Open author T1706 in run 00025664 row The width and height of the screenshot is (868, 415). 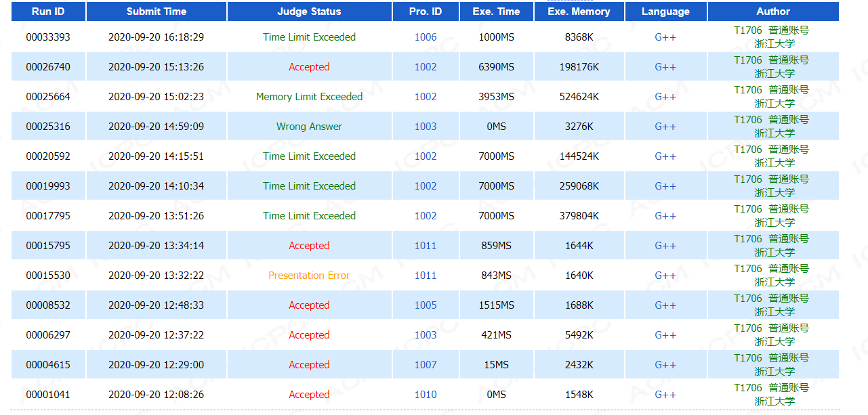(748, 90)
